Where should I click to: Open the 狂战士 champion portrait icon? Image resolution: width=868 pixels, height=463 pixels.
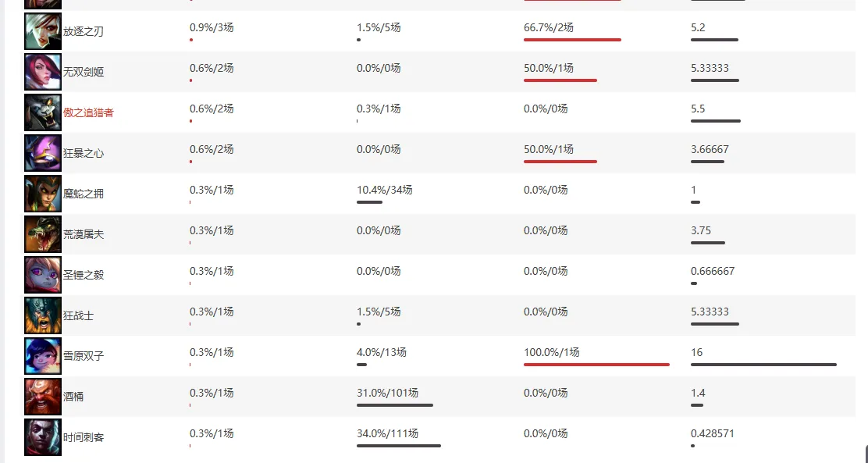tap(43, 315)
